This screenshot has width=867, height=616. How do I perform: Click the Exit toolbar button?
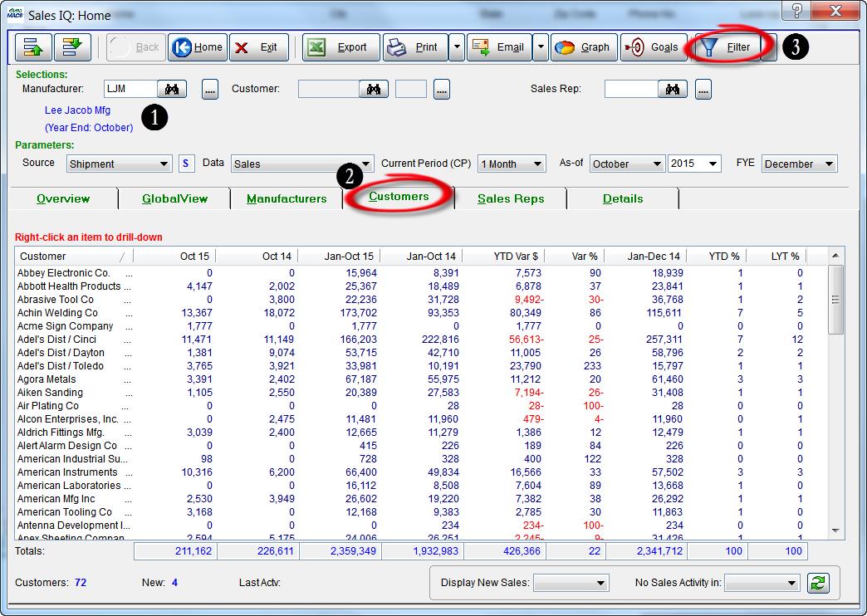pos(259,47)
